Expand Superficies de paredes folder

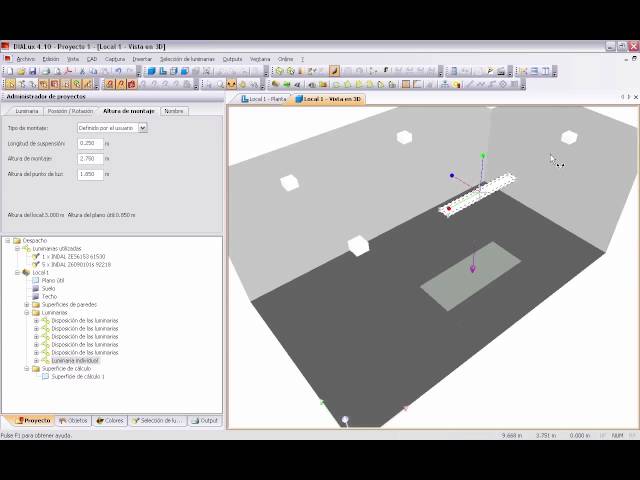(x=27, y=304)
